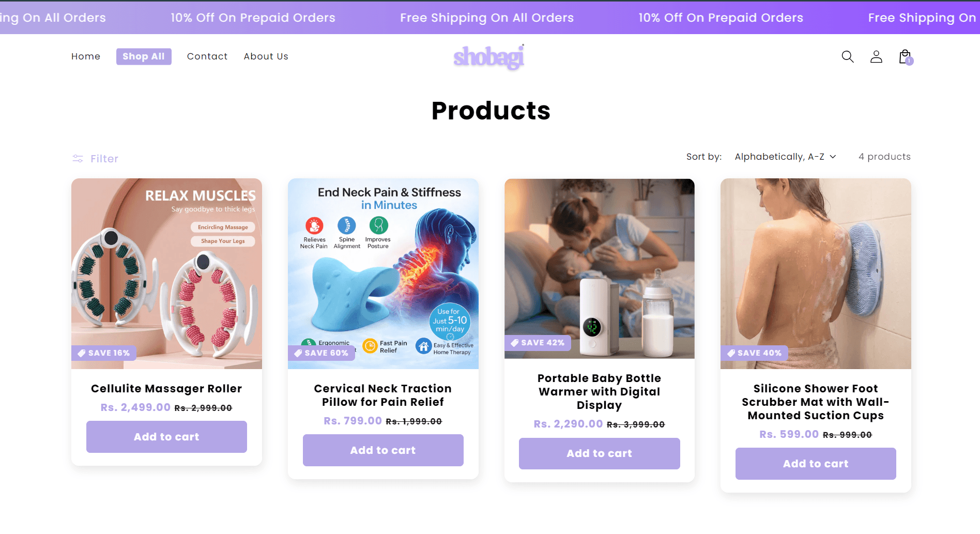Open the Filter panel text

point(104,159)
